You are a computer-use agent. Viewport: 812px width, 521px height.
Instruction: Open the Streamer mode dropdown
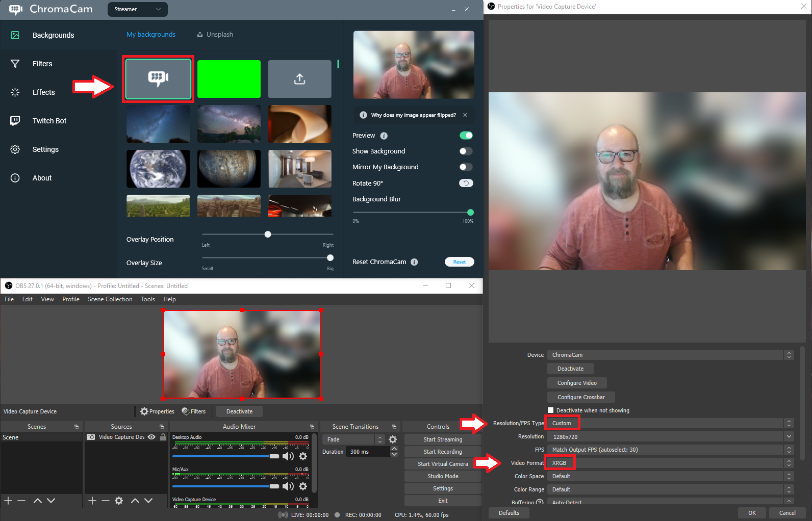click(x=137, y=9)
